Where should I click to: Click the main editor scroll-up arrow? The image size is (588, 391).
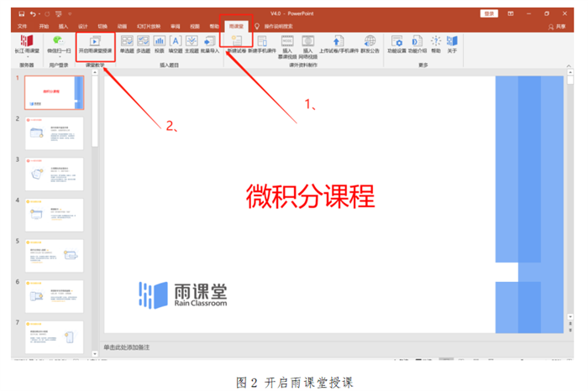coord(570,72)
